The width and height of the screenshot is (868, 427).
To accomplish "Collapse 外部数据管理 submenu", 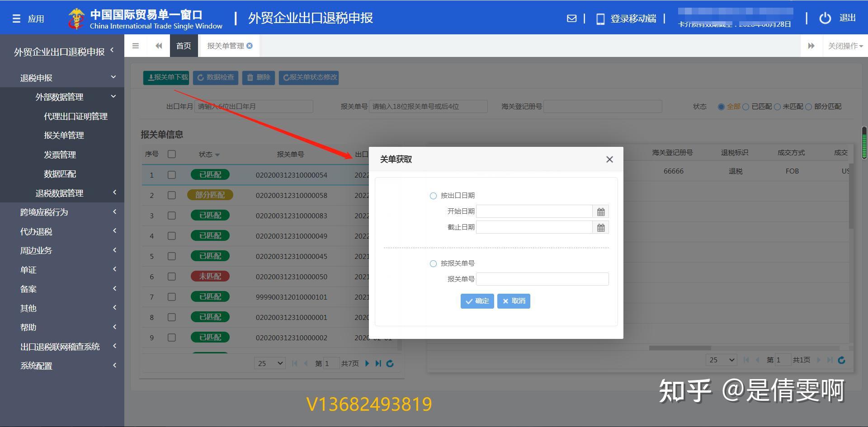I will [x=113, y=96].
